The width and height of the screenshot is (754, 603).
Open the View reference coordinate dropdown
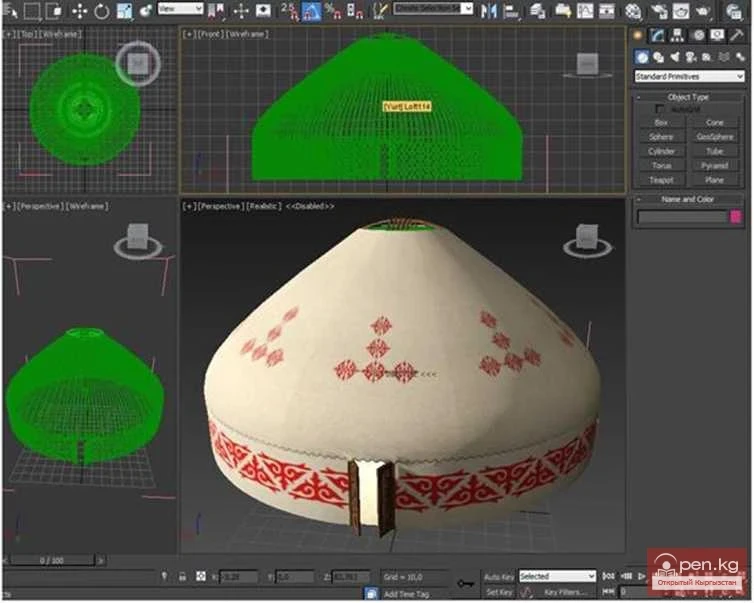(x=181, y=9)
